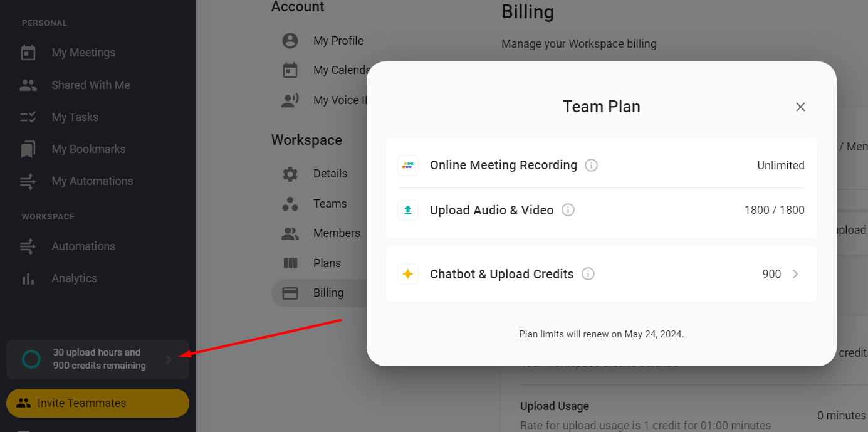Click the My Bookmarks icon

(28, 149)
